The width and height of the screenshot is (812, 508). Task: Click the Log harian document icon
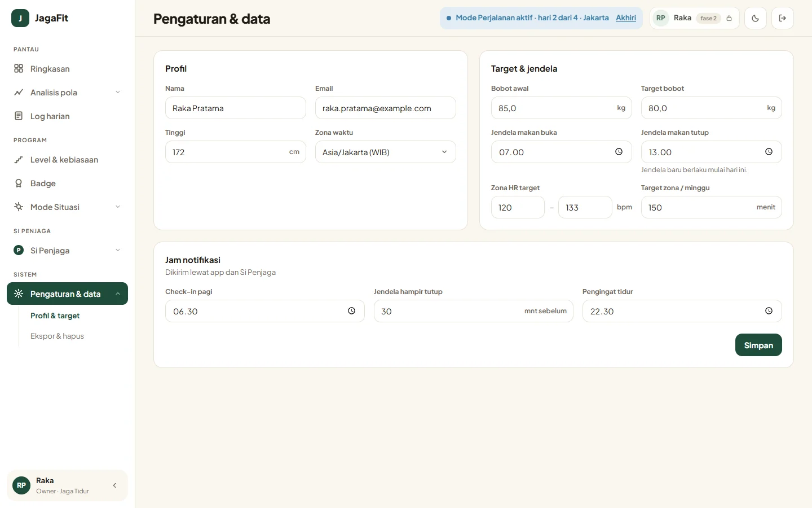pyautogui.click(x=19, y=116)
